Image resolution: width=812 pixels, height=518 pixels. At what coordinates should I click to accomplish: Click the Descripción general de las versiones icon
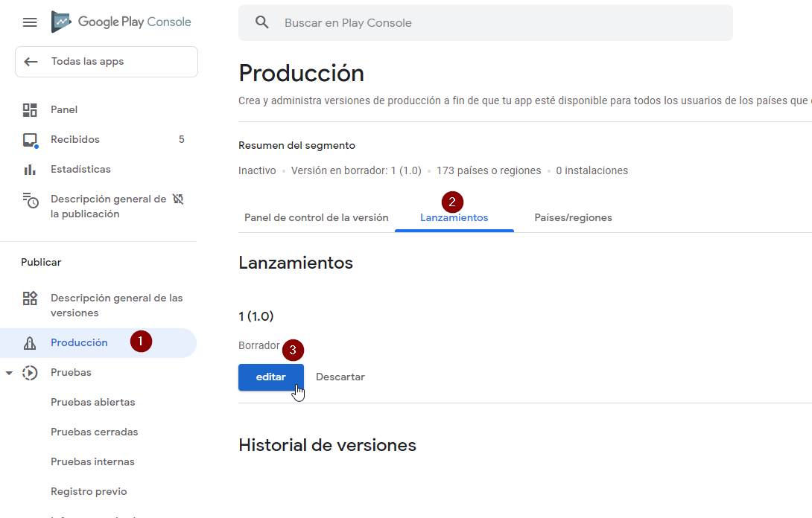click(30, 298)
